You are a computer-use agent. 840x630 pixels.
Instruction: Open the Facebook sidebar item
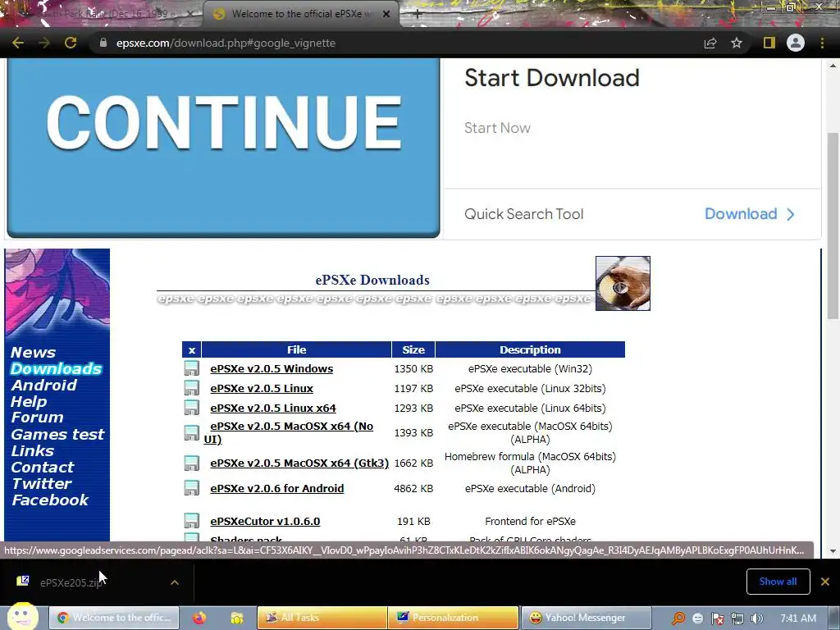coord(50,500)
